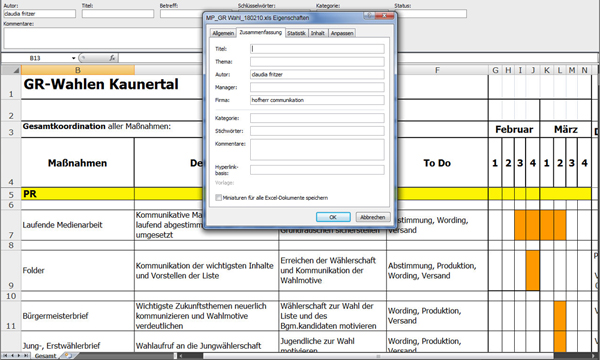Click the Thema input field
Screen dimensions: 600x360
pyautogui.click(x=317, y=62)
